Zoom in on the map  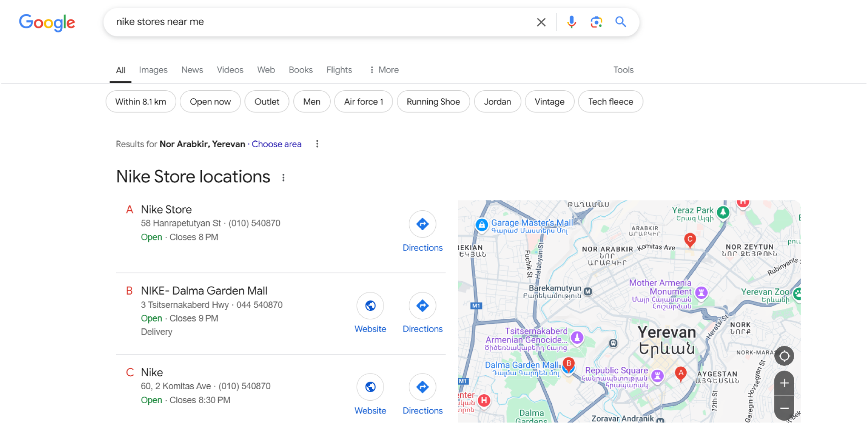(x=784, y=383)
